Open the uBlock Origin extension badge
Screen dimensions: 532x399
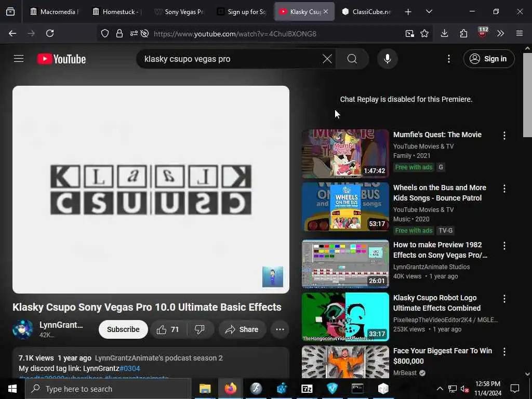pos(483,33)
